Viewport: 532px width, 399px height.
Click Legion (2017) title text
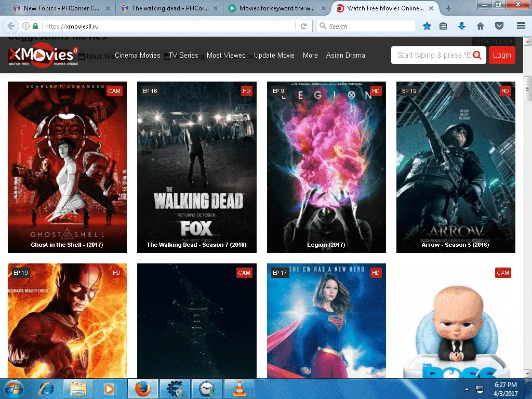pos(326,245)
